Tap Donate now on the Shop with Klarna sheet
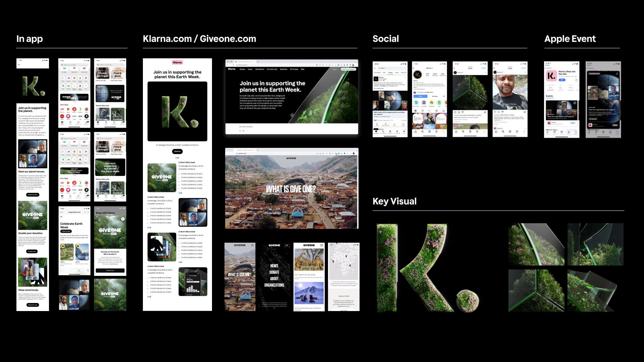 pos(110,270)
